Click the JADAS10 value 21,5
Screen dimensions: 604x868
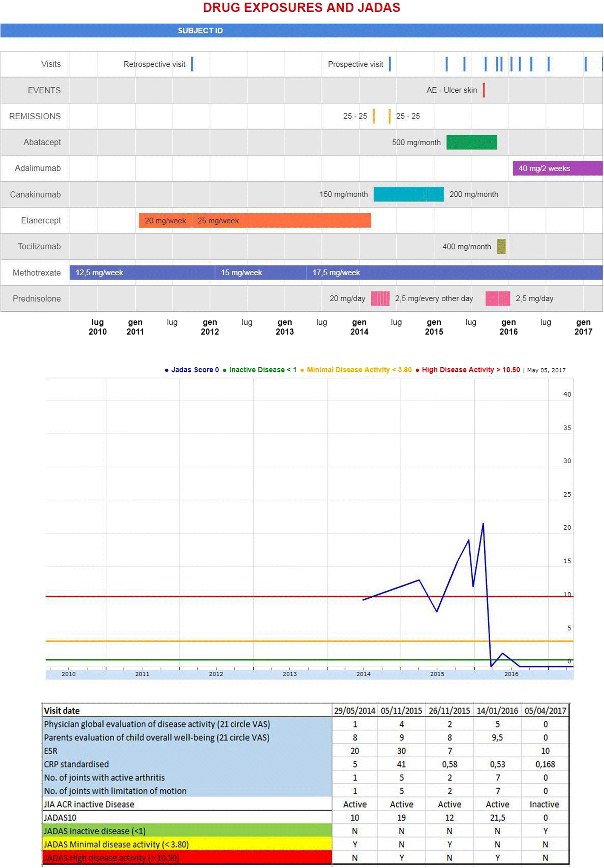point(498,817)
